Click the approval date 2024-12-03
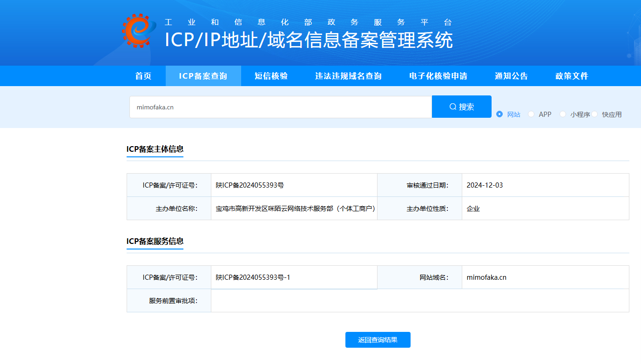The width and height of the screenshot is (641, 364). coord(485,185)
